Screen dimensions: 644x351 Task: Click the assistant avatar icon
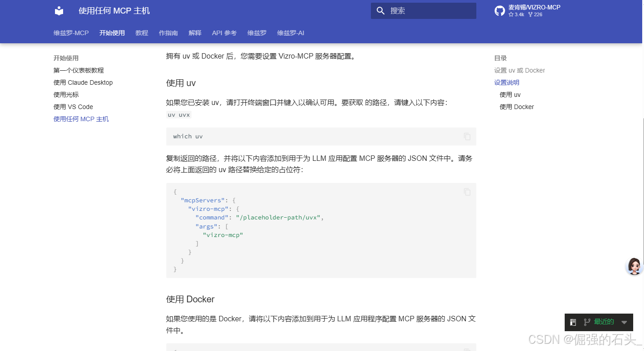635,266
